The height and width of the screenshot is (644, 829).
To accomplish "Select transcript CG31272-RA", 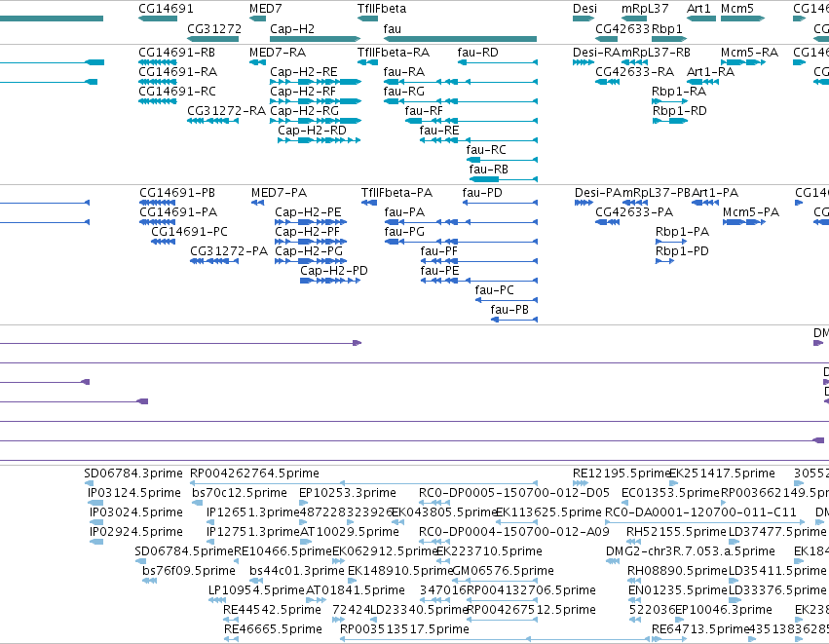I will click(x=213, y=121).
